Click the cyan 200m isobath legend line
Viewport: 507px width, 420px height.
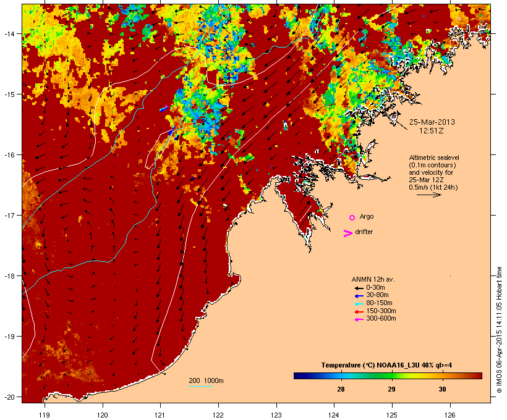click(200, 387)
